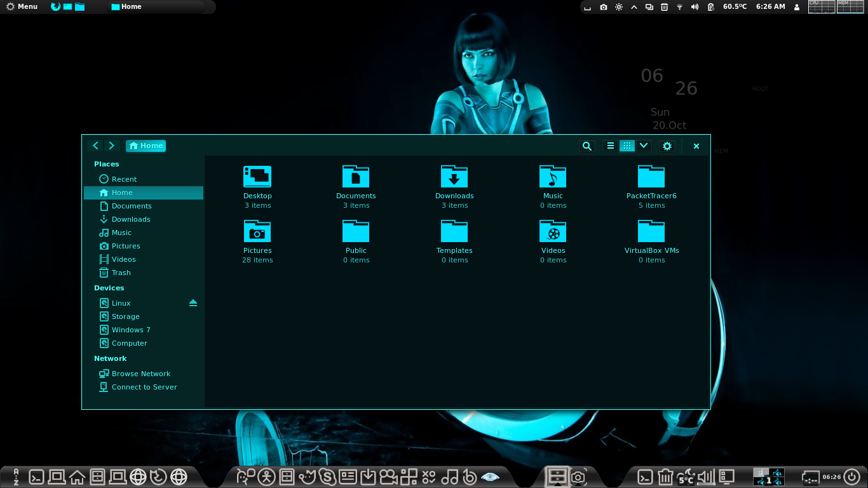The width and height of the screenshot is (868, 488).
Task: Open the battery tray icon
Action: click(710, 7)
